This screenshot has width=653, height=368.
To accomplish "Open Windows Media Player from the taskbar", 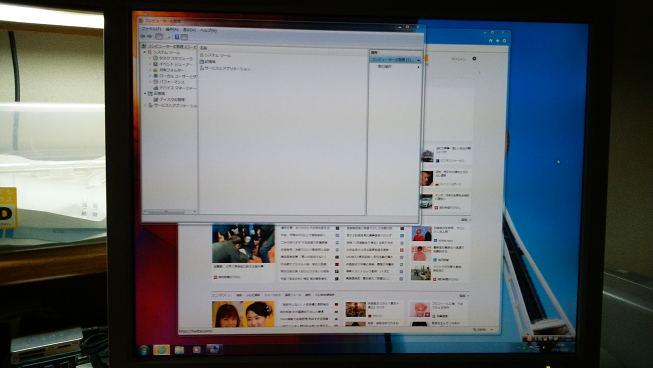I will point(196,350).
